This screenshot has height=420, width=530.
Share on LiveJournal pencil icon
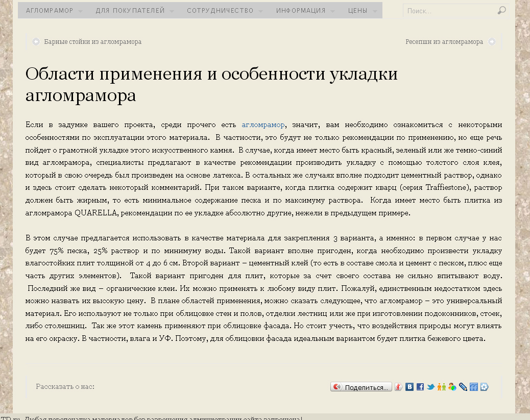pyautogui.click(x=463, y=387)
